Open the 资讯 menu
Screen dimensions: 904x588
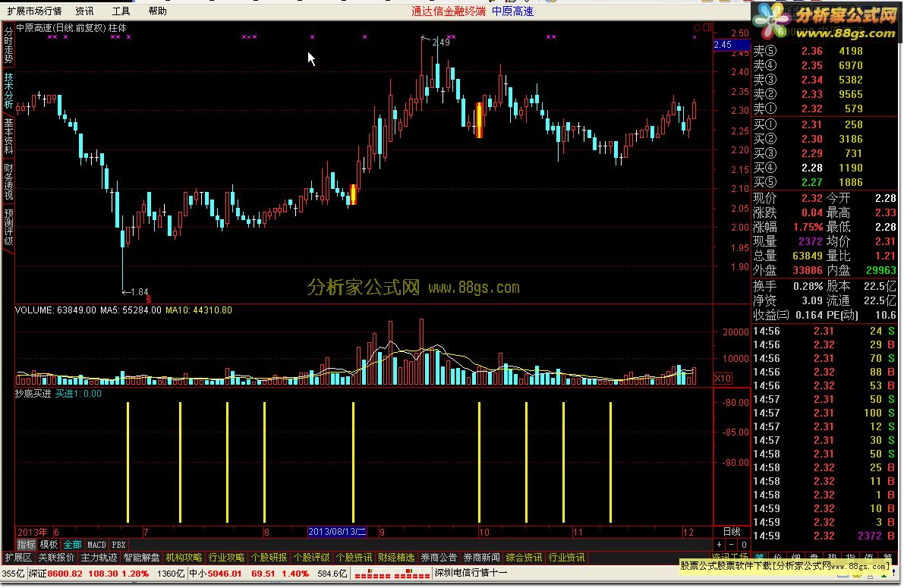click(84, 11)
